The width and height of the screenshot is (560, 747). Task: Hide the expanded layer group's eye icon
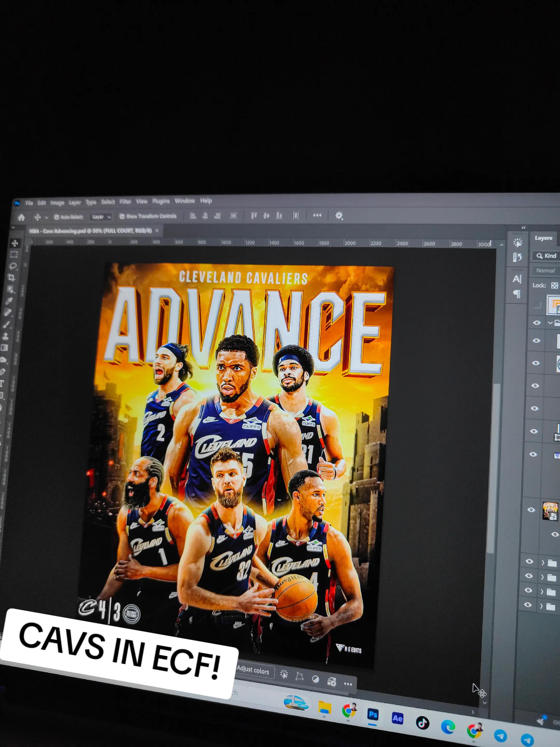tap(536, 323)
